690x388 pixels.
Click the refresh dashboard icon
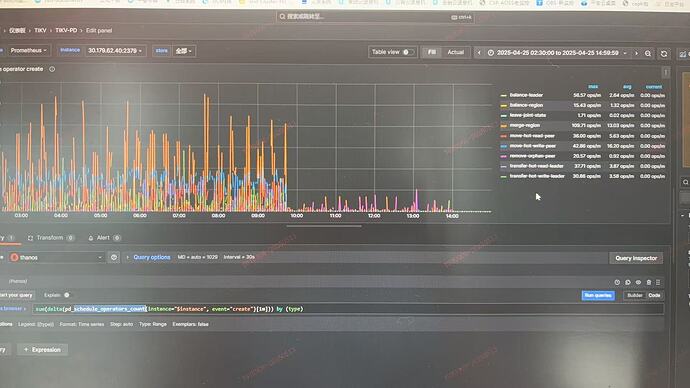664,54
